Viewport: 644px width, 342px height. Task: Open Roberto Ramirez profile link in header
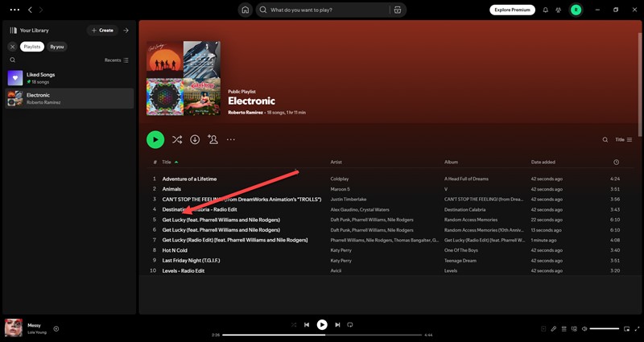tap(246, 113)
